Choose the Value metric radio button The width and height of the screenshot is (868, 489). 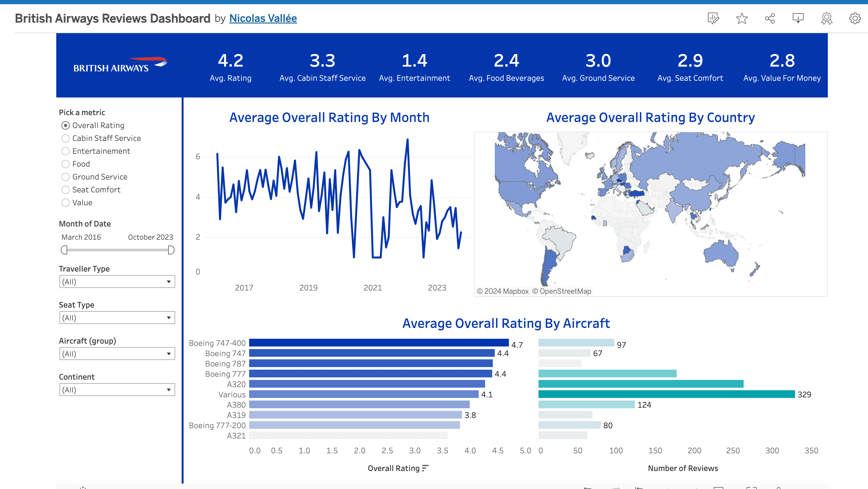click(x=66, y=203)
